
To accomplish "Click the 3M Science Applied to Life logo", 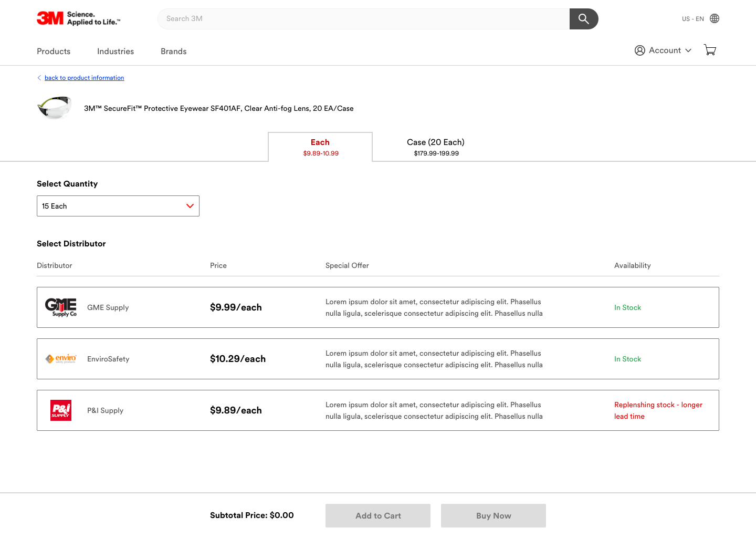I will point(79,18).
